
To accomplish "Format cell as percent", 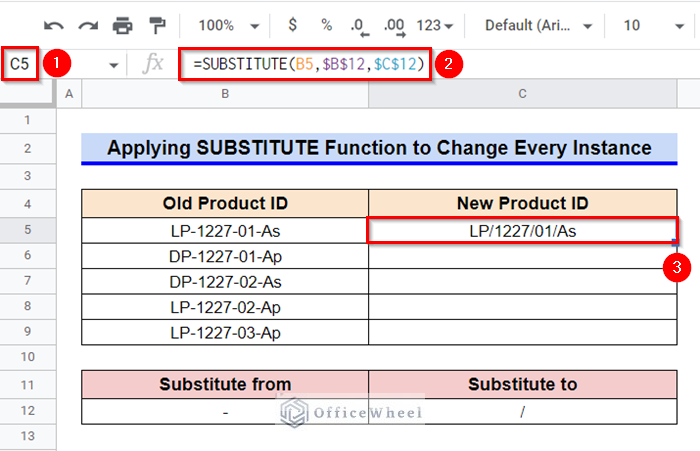I will [327, 25].
